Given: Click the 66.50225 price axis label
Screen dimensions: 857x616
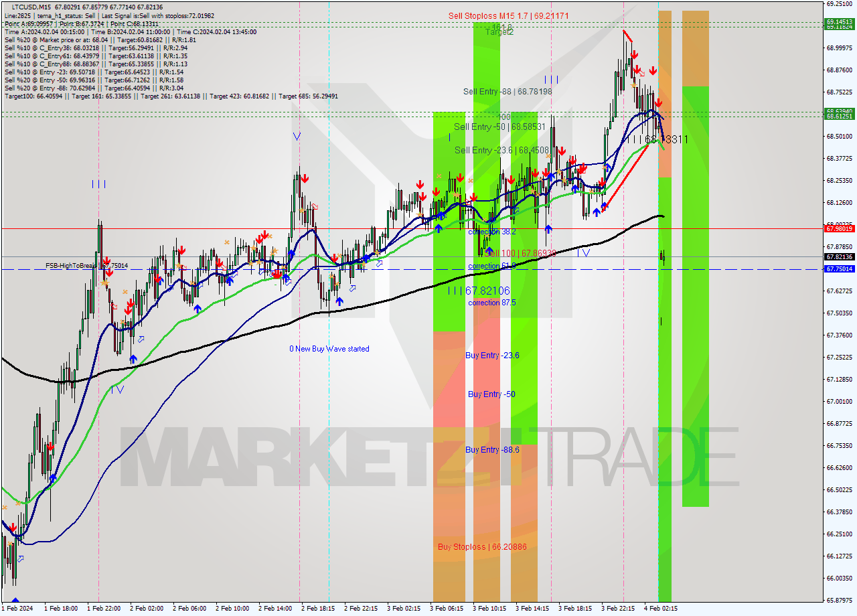Looking at the screenshot, I should pos(839,490).
